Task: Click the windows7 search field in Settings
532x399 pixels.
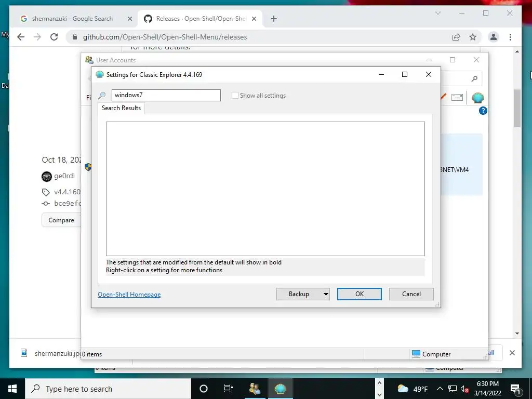Action: pos(166,96)
